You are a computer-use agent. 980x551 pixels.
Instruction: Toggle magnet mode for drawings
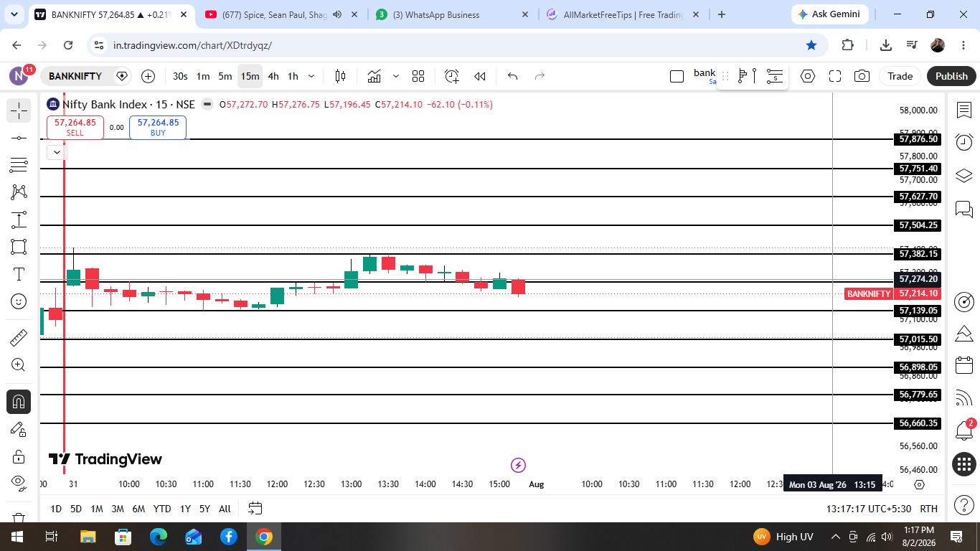pos(19,402)
